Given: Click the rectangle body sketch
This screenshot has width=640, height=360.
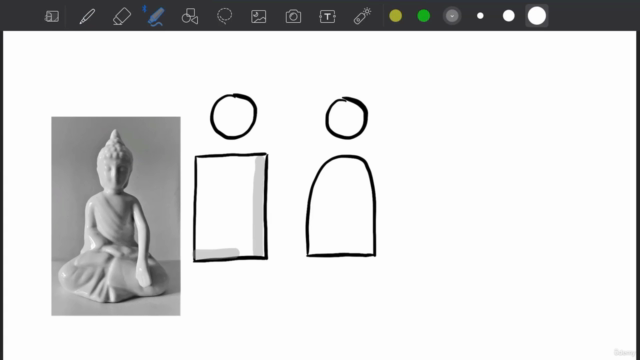Looking at the screenshot, I should pyautogui.click(x=231, y=207).
